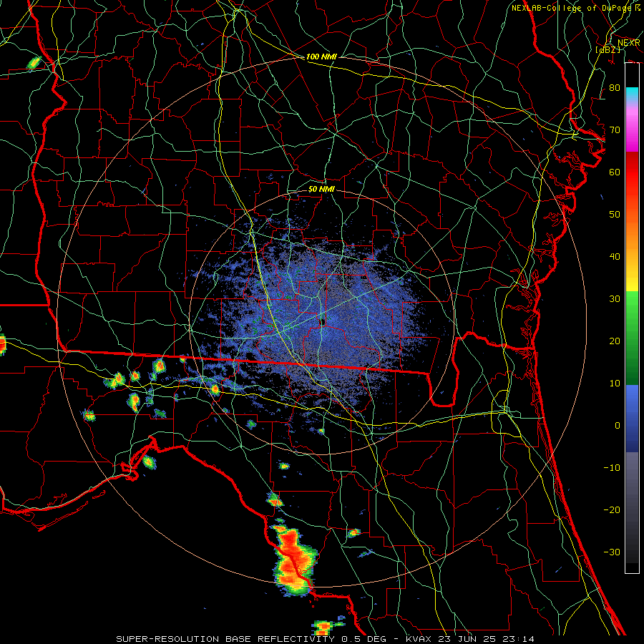
Task: Click the 0 dBZ scale value
Action: point(618,426)
